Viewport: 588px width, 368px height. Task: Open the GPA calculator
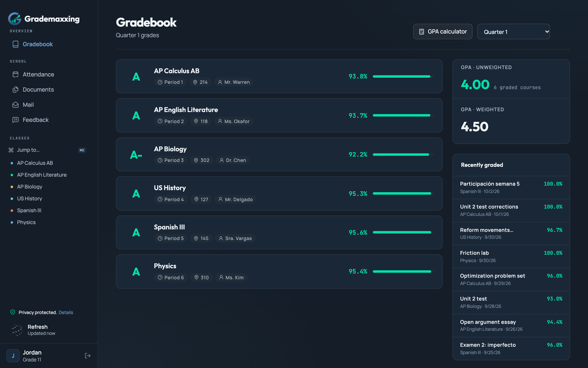442,31
